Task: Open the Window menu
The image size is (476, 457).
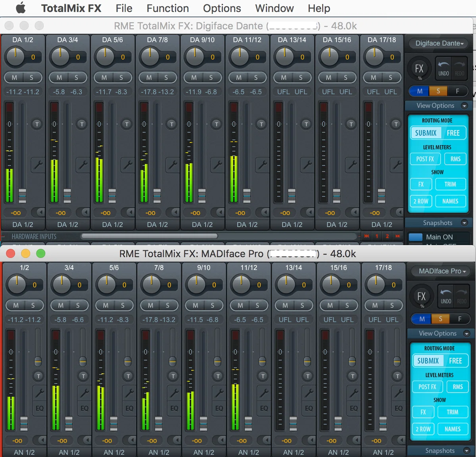Action: click(x=274, y=8)
